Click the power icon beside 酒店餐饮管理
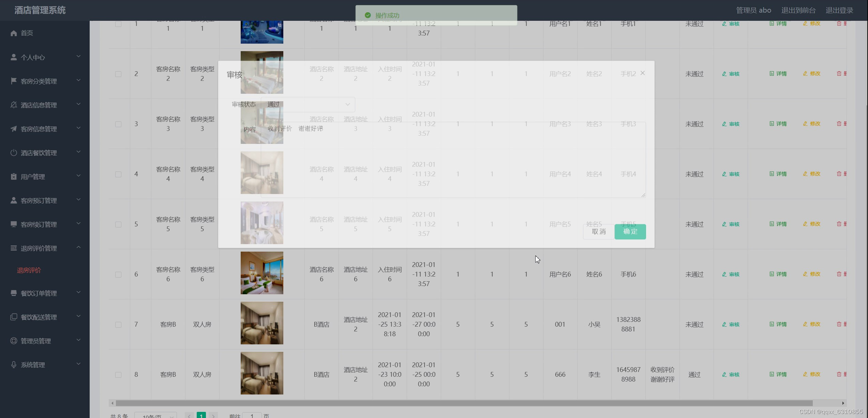868x418 pixels. 14,152
